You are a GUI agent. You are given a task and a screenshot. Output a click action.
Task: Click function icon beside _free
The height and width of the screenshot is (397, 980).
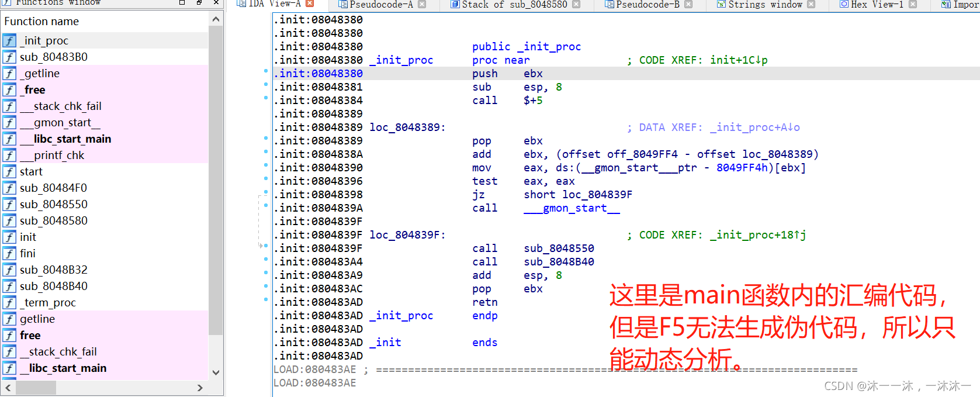[9, 89]
